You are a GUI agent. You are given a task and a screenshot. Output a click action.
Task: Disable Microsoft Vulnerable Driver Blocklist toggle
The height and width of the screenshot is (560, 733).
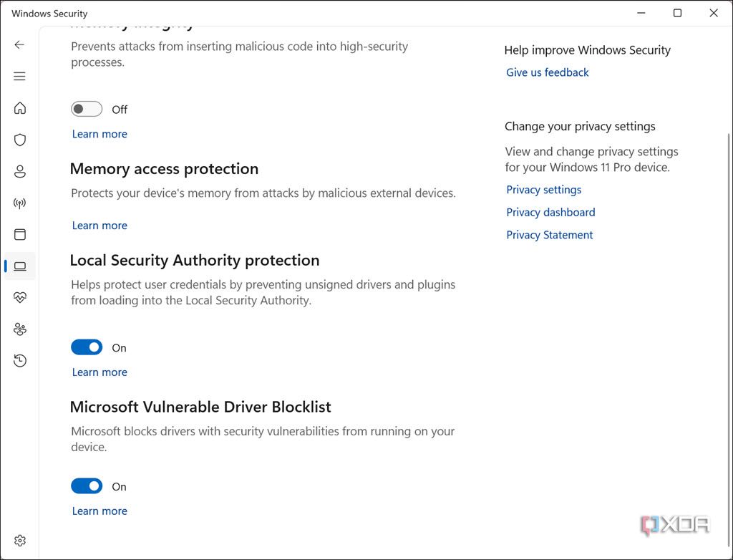87,487
